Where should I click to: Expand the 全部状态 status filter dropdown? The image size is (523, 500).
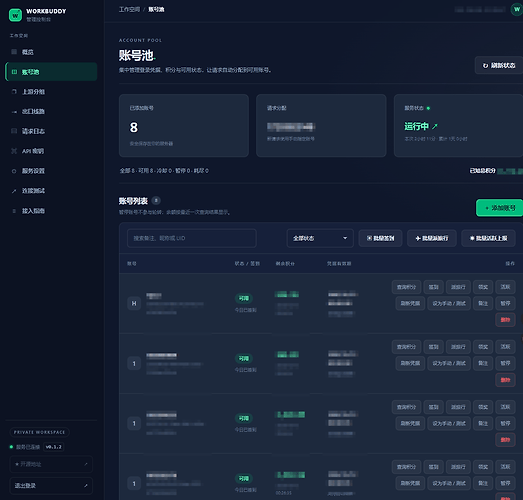320,238
